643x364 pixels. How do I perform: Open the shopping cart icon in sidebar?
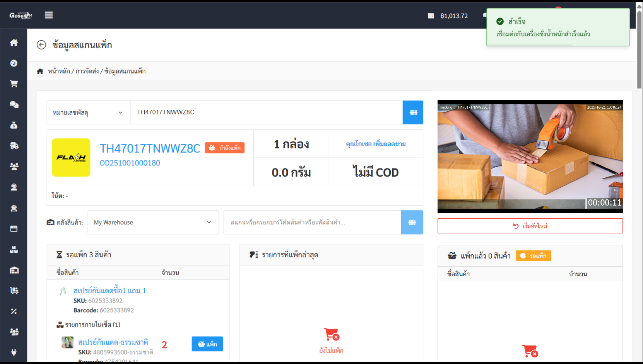point(14,84)
